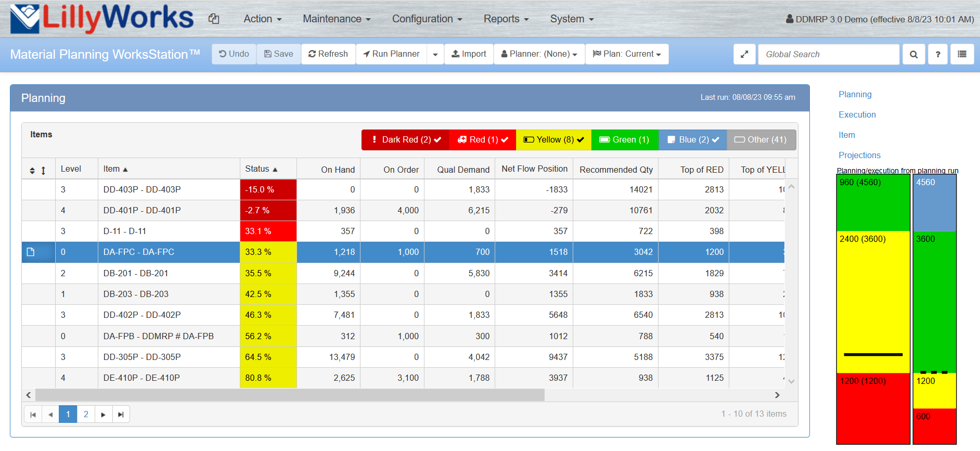The width and height of the screenshot is (980, 451).
Task: Toggle the Red (1) filter
Action: click(x=483, y=140)
